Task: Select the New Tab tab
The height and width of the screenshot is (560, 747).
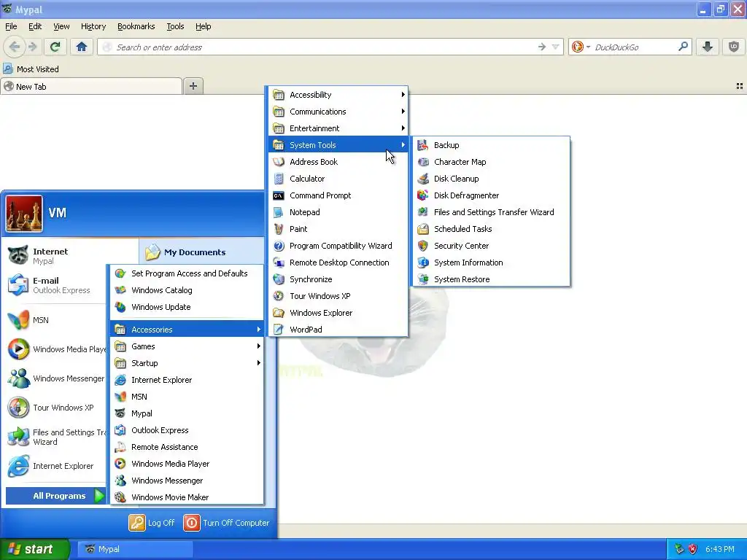Action: tap(91, 87)
